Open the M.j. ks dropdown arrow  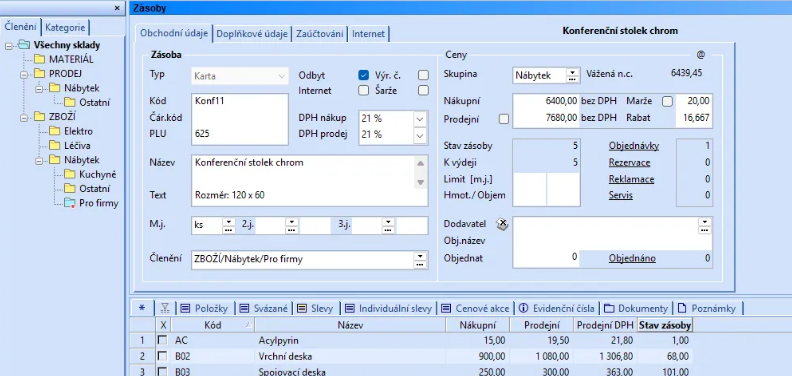(x=228, y=221)
